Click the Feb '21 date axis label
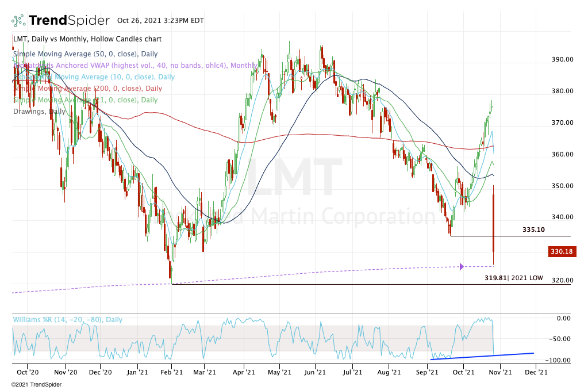The image size is (588, 390). [171, 372]
